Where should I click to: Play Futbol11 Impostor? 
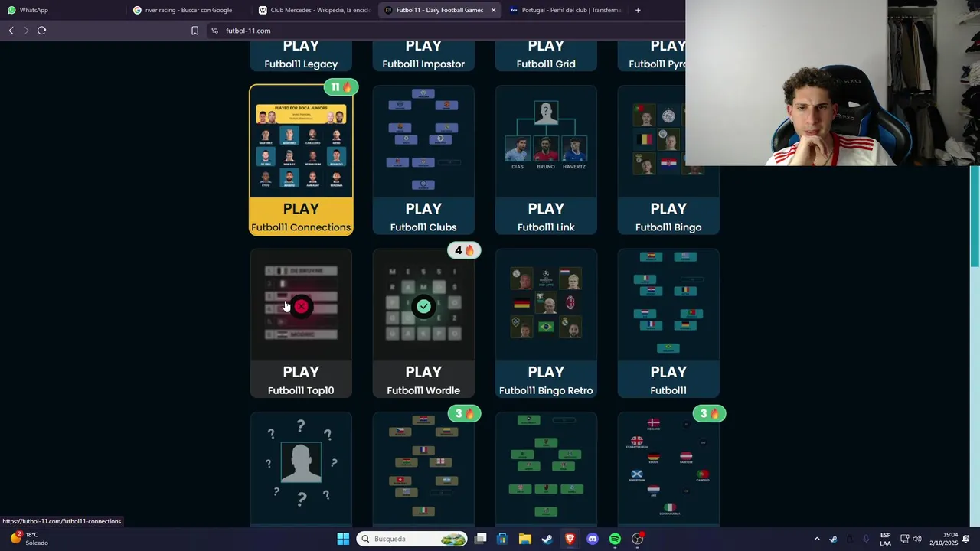(x=423, y=56)
